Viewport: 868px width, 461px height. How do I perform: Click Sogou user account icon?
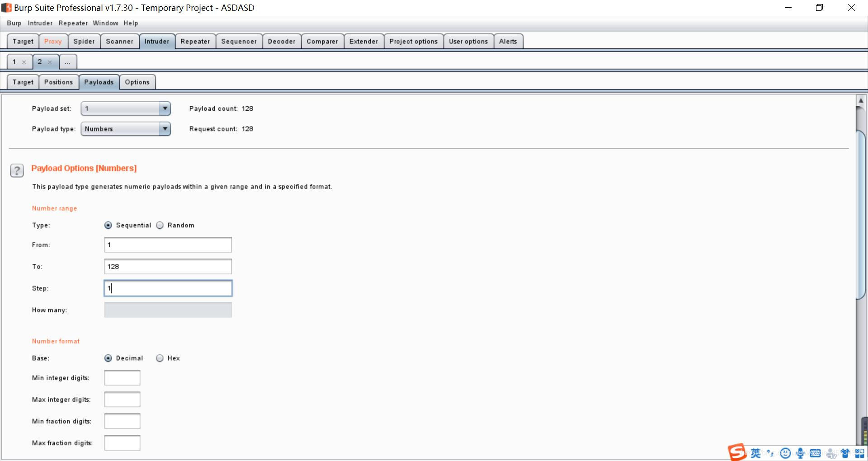tap(830, 453)
